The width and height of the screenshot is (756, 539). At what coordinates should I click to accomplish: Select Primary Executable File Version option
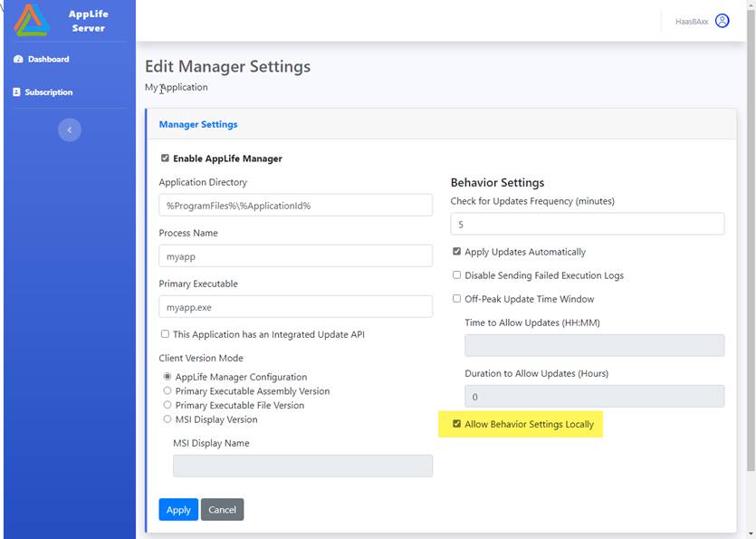167,405
